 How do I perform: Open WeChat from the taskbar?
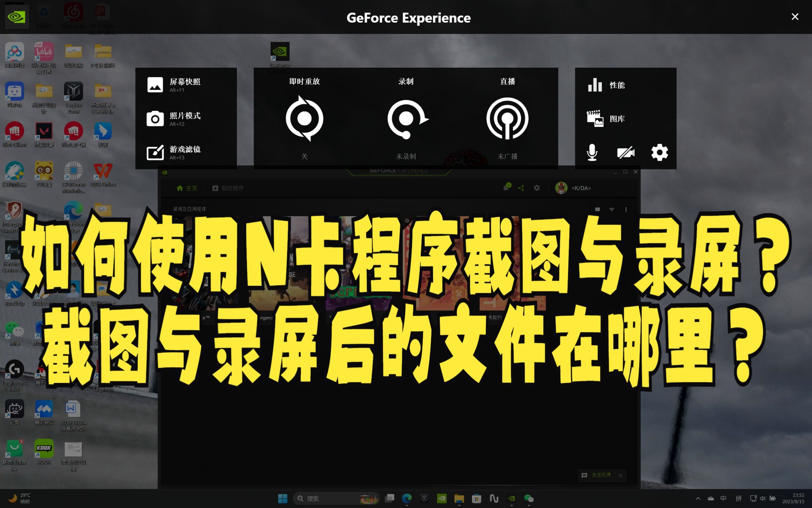[529, 498]
